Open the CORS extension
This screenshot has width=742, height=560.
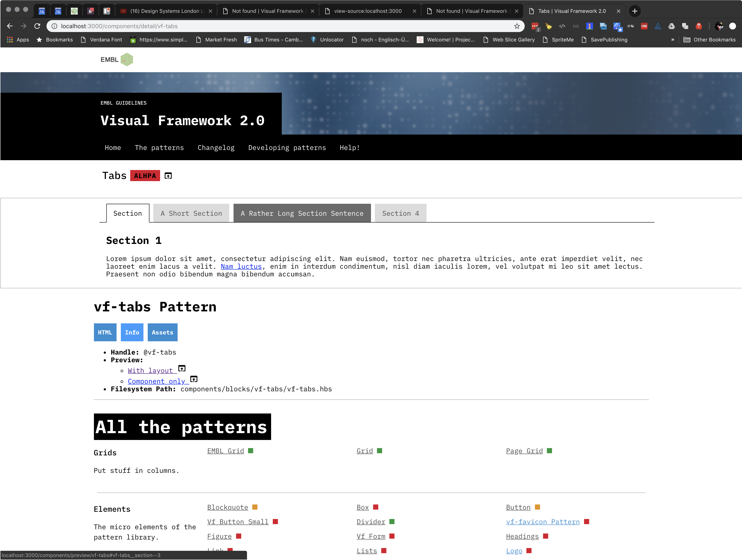(x=644, y=26)
